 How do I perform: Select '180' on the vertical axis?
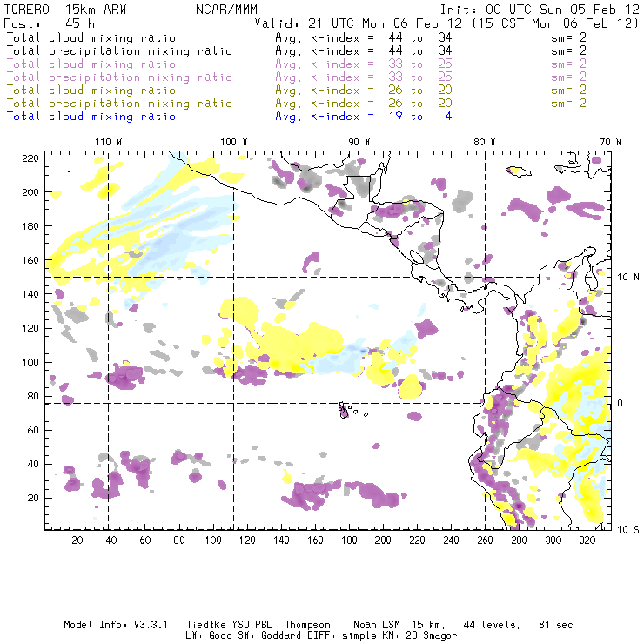coord(30,226)
